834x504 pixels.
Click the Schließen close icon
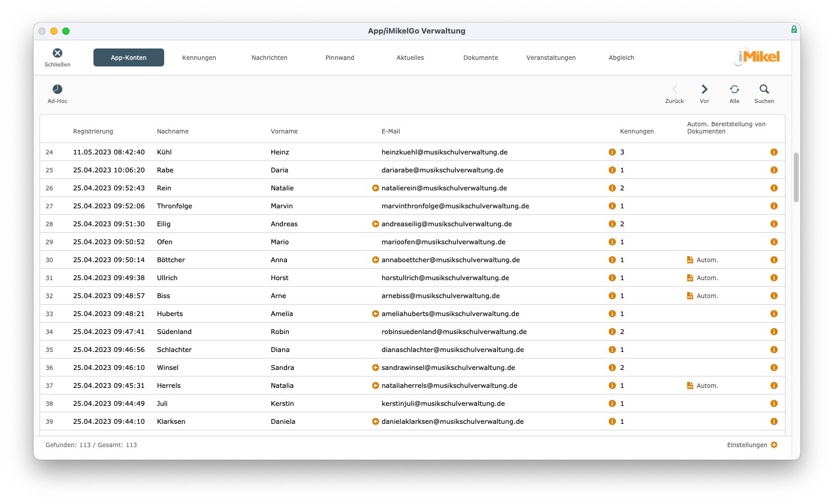tap(58, 53)
